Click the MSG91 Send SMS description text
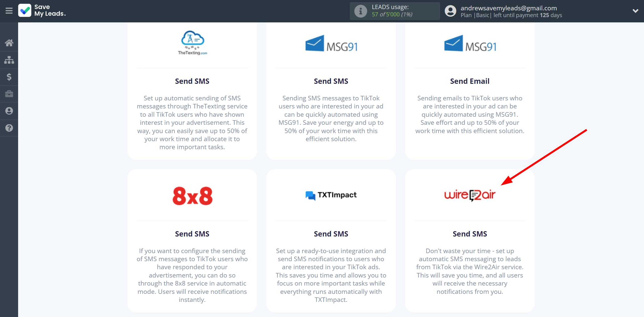The height and width of the screenshot is (317, 644). 331,118
